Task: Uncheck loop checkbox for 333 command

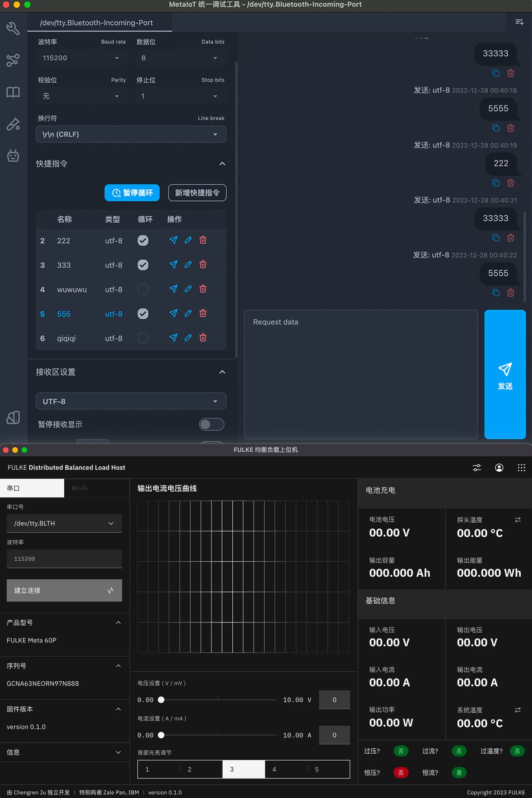Action: (x=143, y=265)
